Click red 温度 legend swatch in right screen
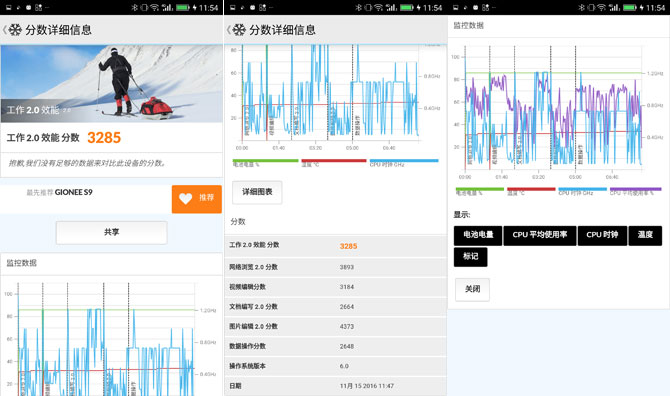This screenshot has width=670, height=396. tap(531, 189)
